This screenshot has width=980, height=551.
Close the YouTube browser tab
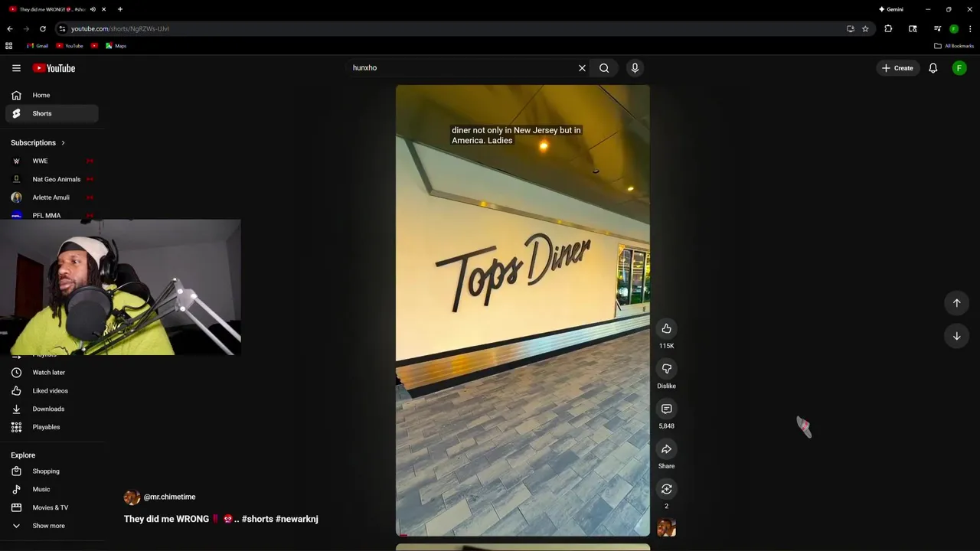click(x=103, y=9)
